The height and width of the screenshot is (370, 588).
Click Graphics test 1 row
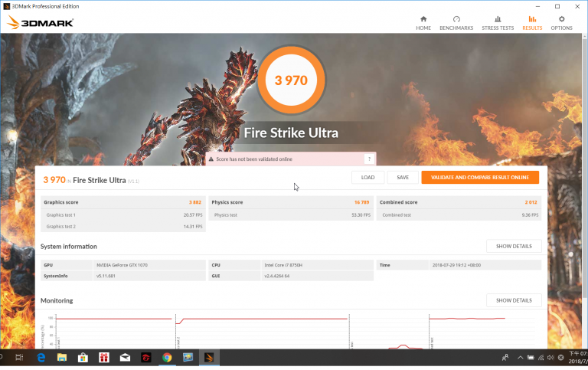point(123,215)
